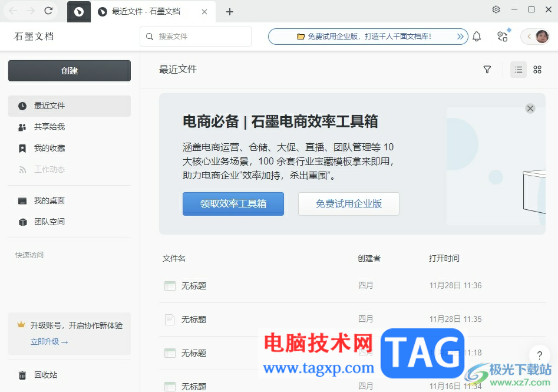Open the notification bell
The image size is (558, 392).
click(477, 37)
